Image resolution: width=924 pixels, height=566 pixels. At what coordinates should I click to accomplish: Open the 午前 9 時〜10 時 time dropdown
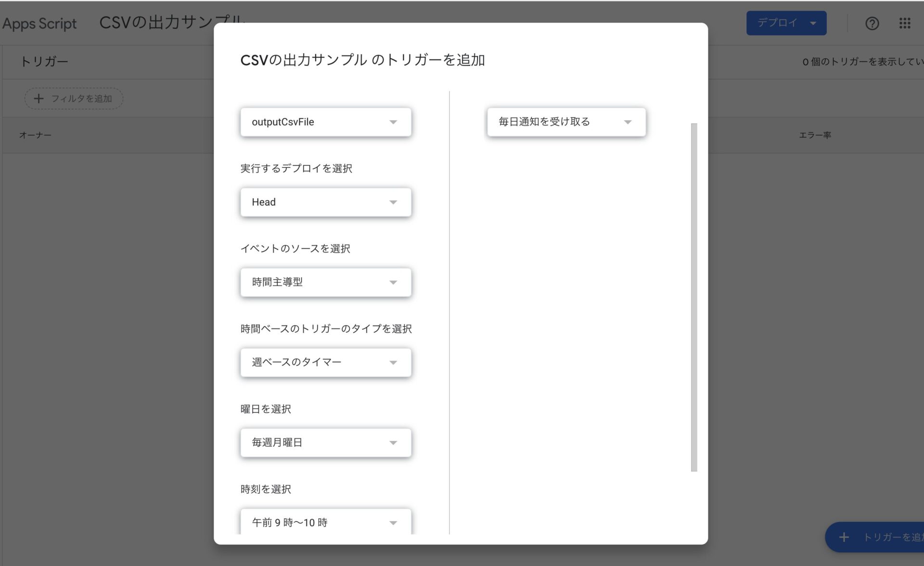(326, 522)
